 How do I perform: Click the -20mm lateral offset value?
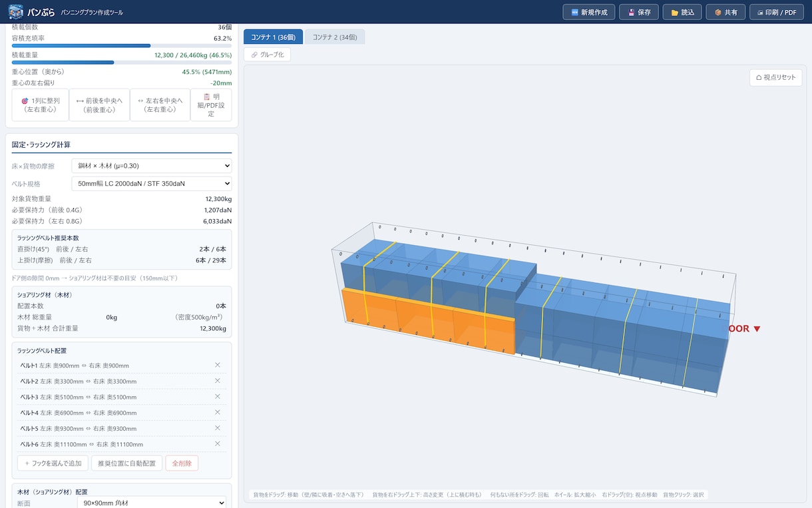point(221,83)
